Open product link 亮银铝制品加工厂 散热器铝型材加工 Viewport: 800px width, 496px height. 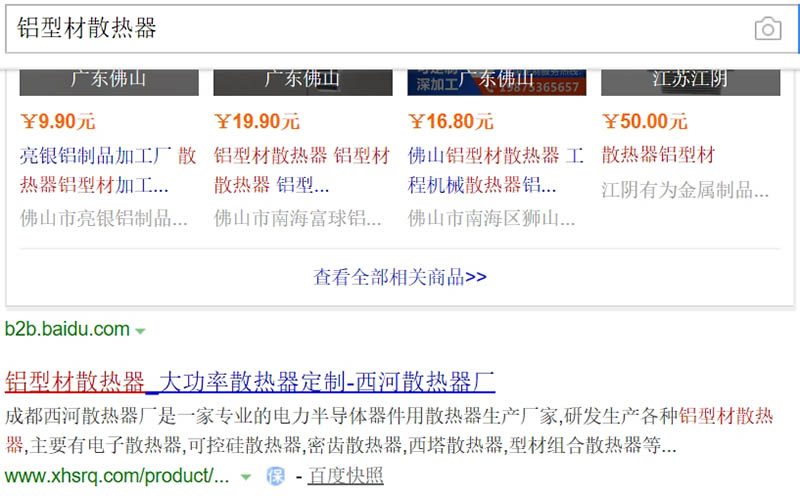[x=108, y=170]
